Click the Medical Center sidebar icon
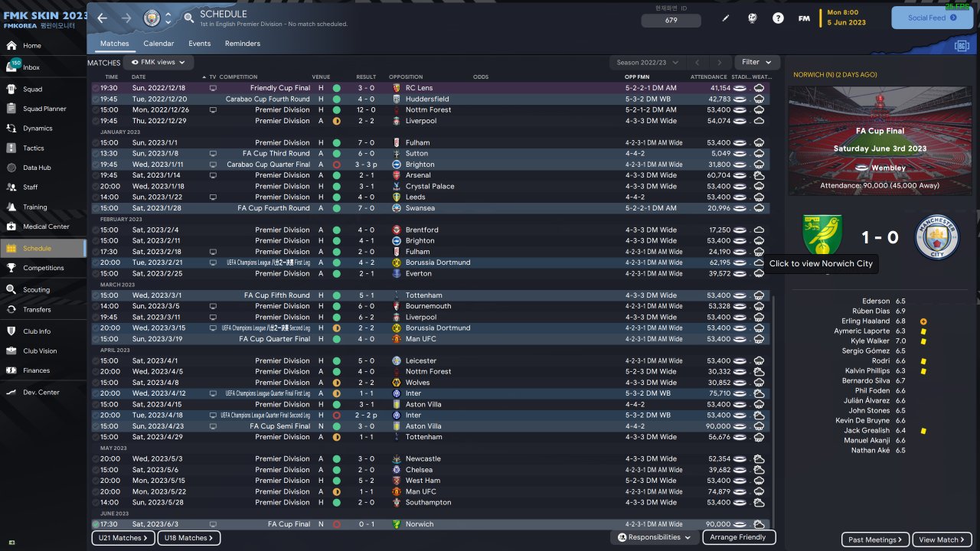980x551 pixels. 11,227
